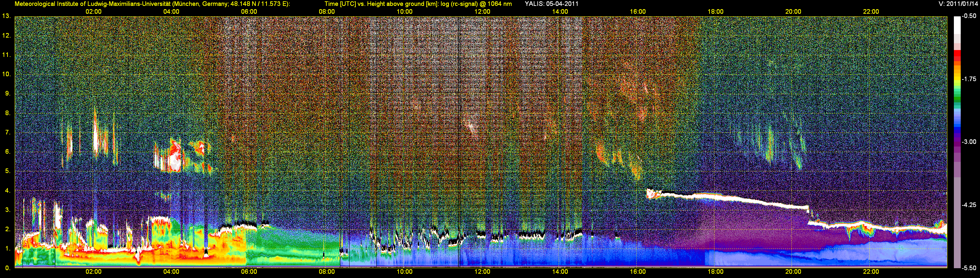
Task: Click the 12:00 label on the bottom time axis
Action: (482, 271)
